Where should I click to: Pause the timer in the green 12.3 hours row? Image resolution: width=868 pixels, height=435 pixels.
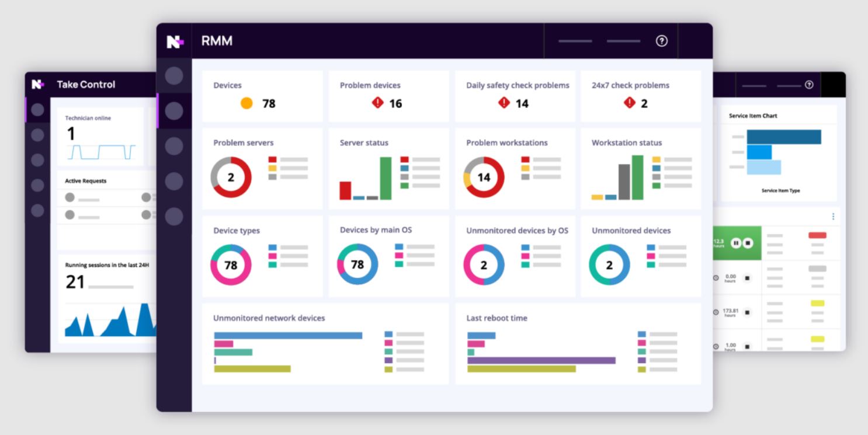point(737,243)
